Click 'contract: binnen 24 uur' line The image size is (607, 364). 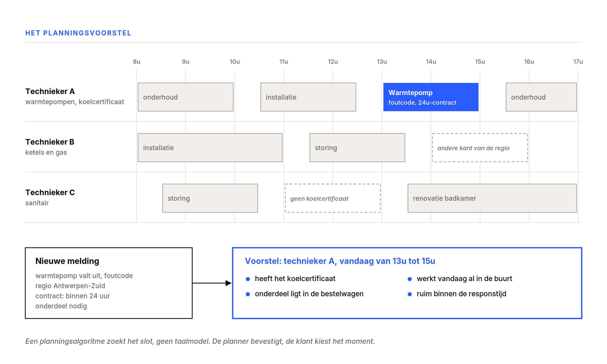pyautogui.click(x=73, y=296)
